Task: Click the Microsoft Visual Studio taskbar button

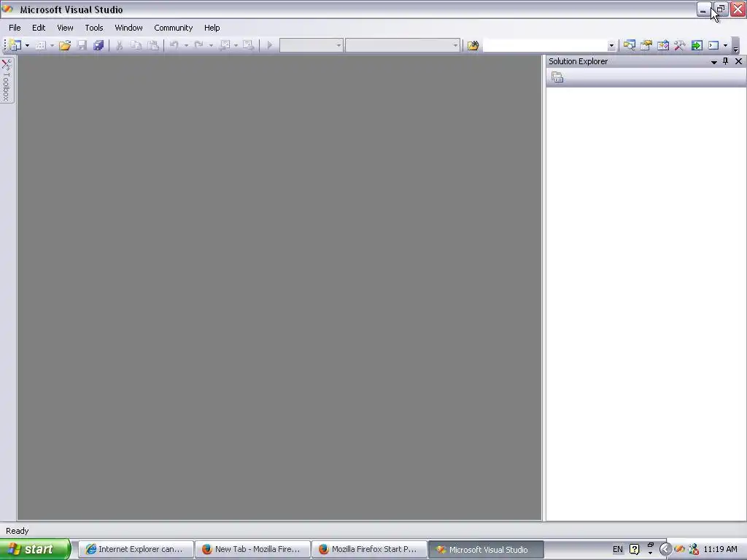Action: pyautogui.click(x=486, y=550)
